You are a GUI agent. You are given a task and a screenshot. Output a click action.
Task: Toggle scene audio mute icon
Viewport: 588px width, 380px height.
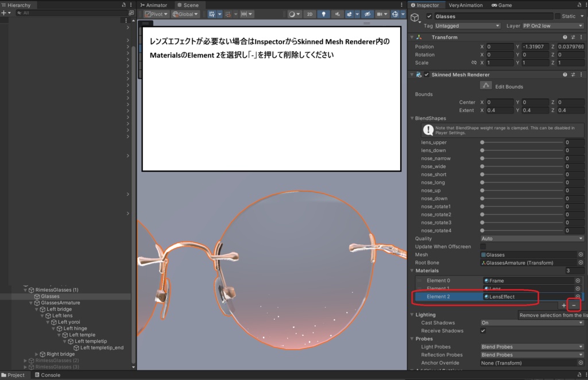click(336, 14)
